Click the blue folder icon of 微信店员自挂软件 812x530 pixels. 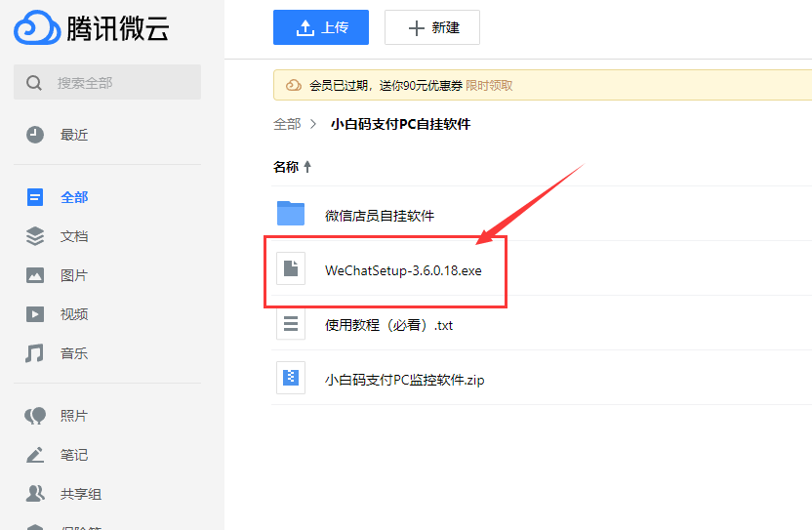[291, 214]
